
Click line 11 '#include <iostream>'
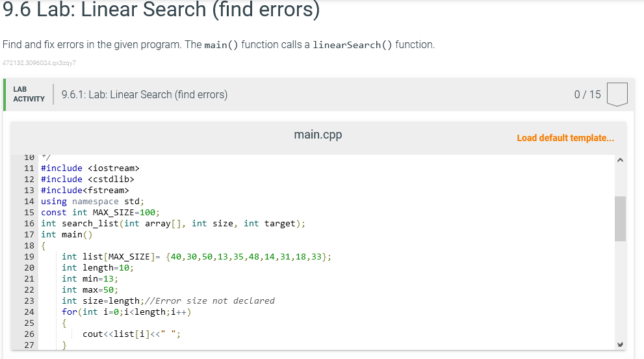(90, 168)
